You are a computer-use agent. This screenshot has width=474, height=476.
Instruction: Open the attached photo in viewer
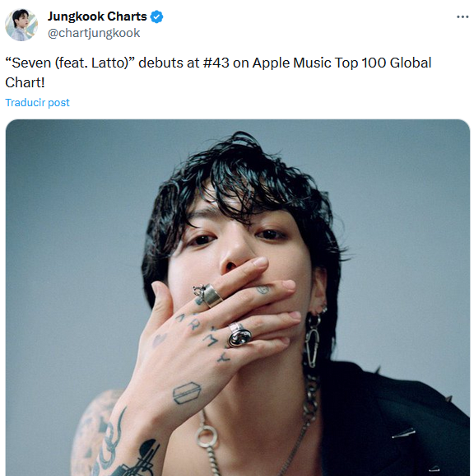[x=238, y=297]
